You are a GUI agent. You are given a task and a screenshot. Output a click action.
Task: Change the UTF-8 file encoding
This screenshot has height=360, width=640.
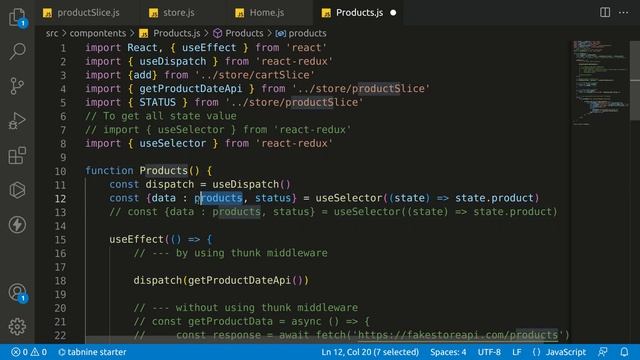click(489, 352)
